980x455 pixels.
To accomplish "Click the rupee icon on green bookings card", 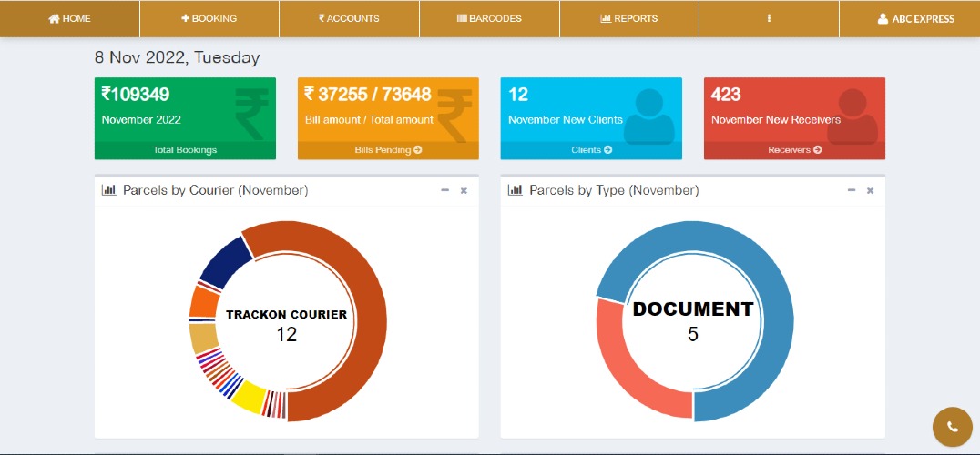I will click(250, 114).
